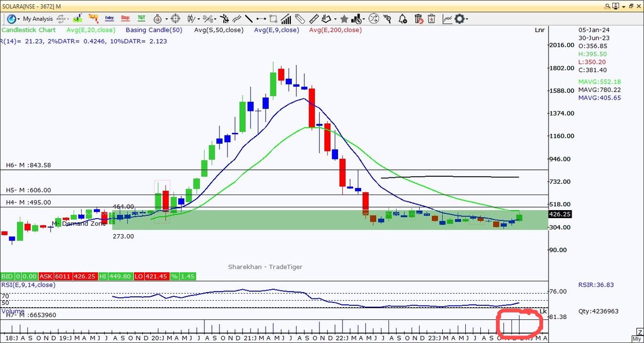Click the Basing Candle(50) legend label
The height and width of the screenshot is (343, 644).
pos(155,31)
